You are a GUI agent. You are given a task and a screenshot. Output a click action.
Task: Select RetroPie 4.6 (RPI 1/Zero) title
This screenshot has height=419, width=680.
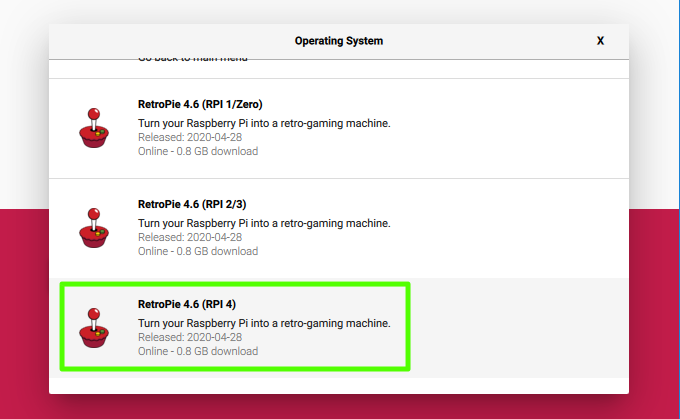click(200, 105)
